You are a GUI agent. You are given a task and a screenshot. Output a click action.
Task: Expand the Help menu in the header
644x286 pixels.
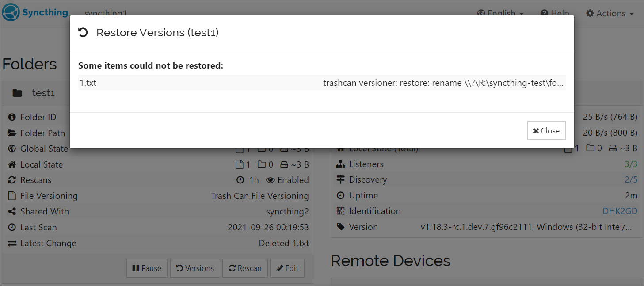tap(555, 13)
